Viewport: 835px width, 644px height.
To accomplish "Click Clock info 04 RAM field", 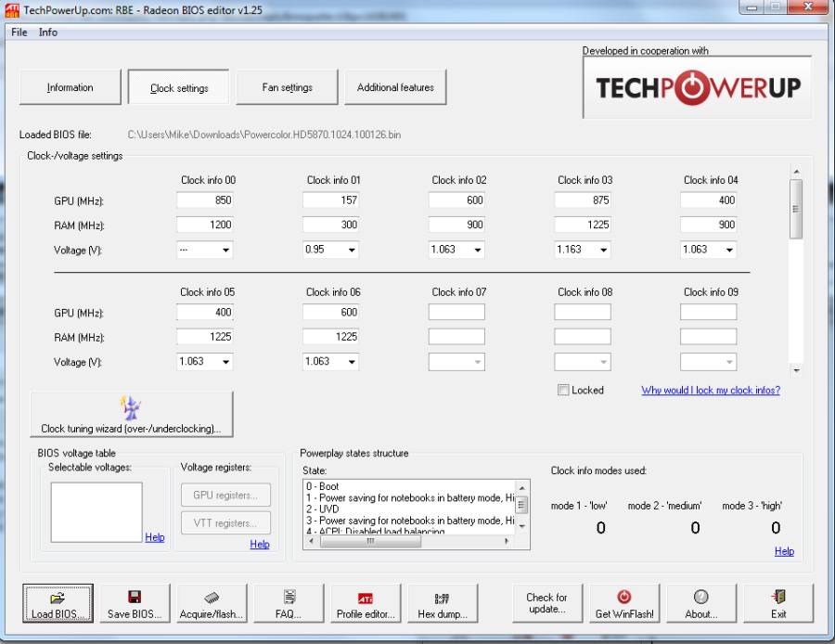I will pyautogui.click(x=708, y=225).
